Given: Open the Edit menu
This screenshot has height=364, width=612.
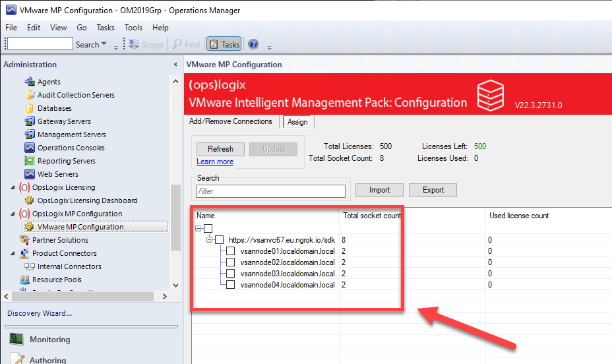Looking at the screenshot, I should click(x=34, y=27).
